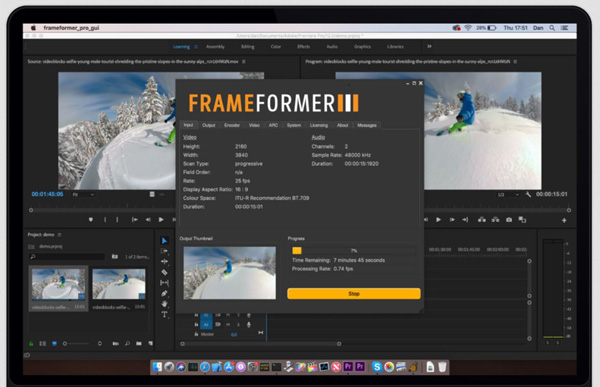
Task: Open the ARC tab in FrameFormer
Action: [273, 125]
